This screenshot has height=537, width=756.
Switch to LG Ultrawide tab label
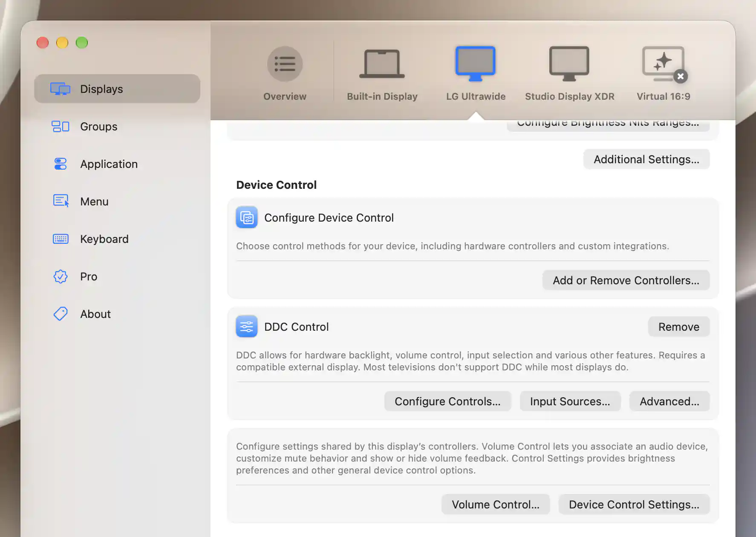tap(476, 96)
